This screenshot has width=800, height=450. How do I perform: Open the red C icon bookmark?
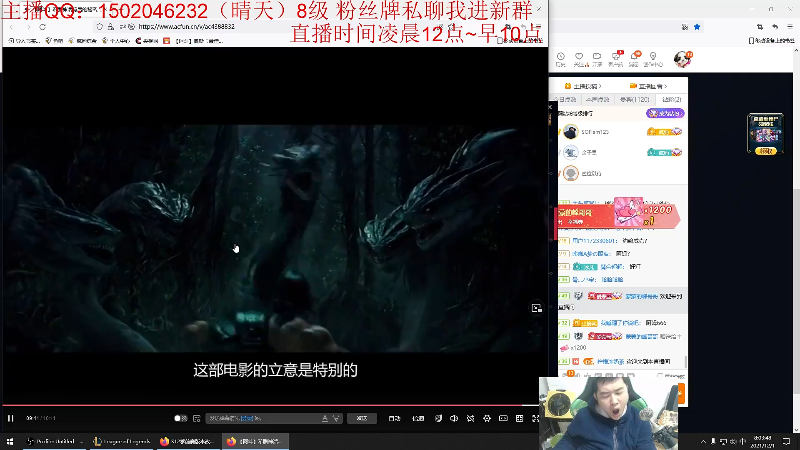[x=147, y=41]
